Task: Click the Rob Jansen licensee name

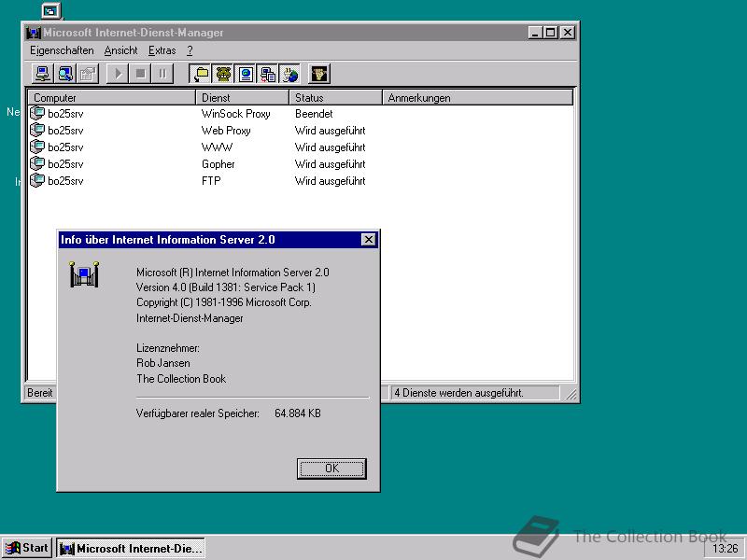Action: click(162, 363)
